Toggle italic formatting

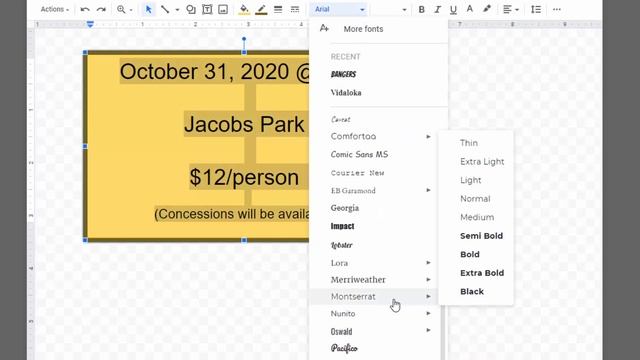tap(437, 9)
